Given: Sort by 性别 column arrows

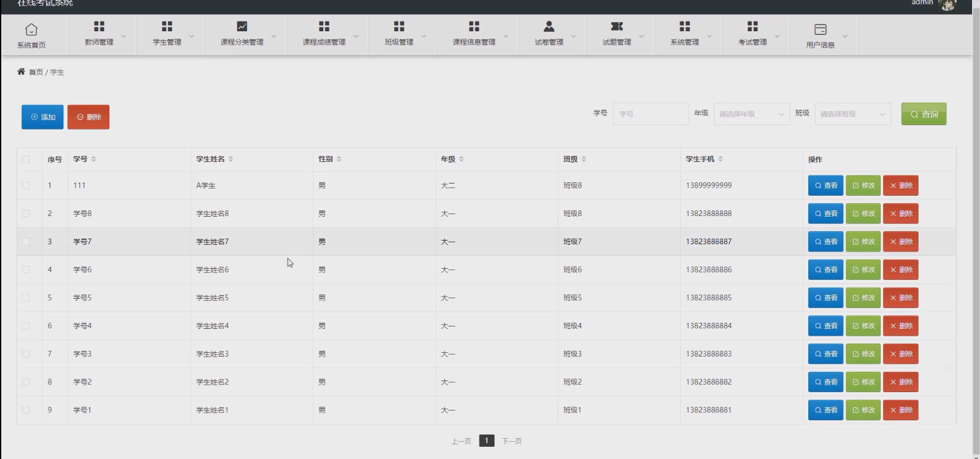Looking at the screenshot, I should tap(339, 159).
